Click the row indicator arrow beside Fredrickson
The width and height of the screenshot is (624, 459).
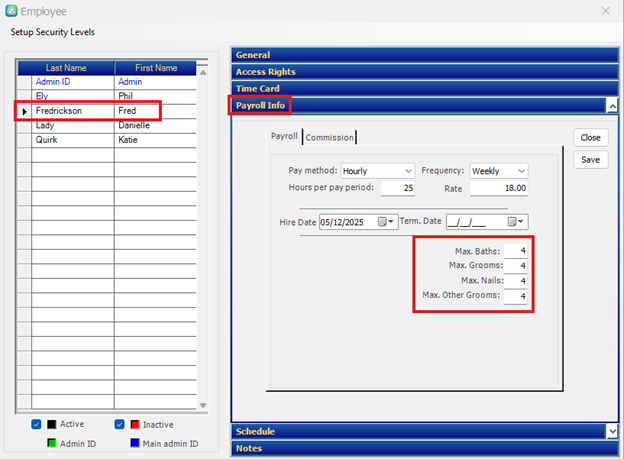(x=24, y=111)
